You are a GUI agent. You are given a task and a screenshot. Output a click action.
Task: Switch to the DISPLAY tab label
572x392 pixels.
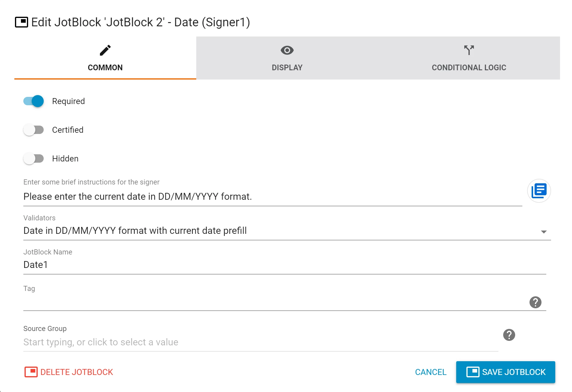287,68
